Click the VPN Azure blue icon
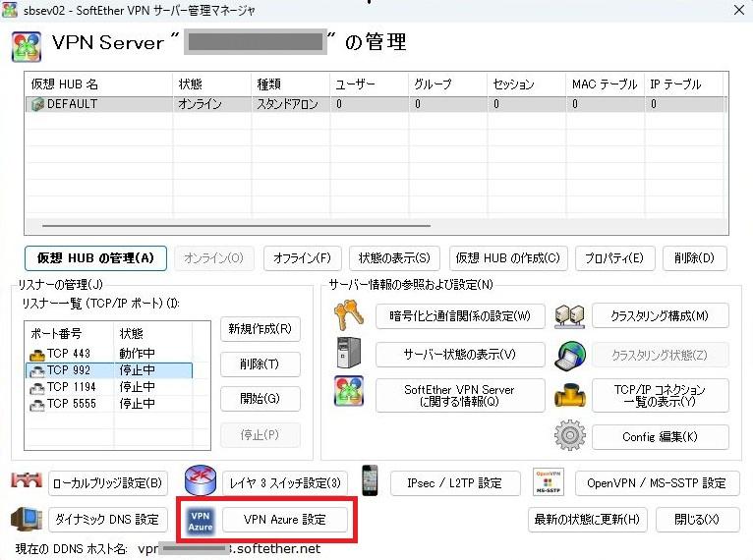753x560 pixels. pos(201,521)
